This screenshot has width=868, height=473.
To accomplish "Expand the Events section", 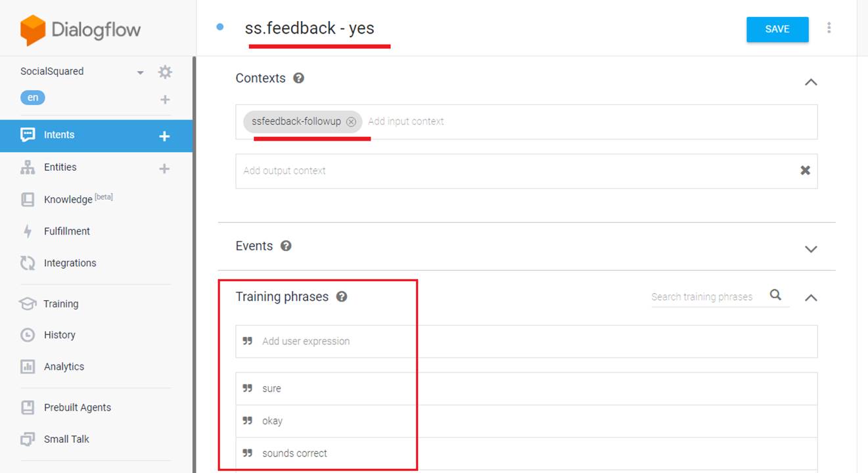I will 811,249.
